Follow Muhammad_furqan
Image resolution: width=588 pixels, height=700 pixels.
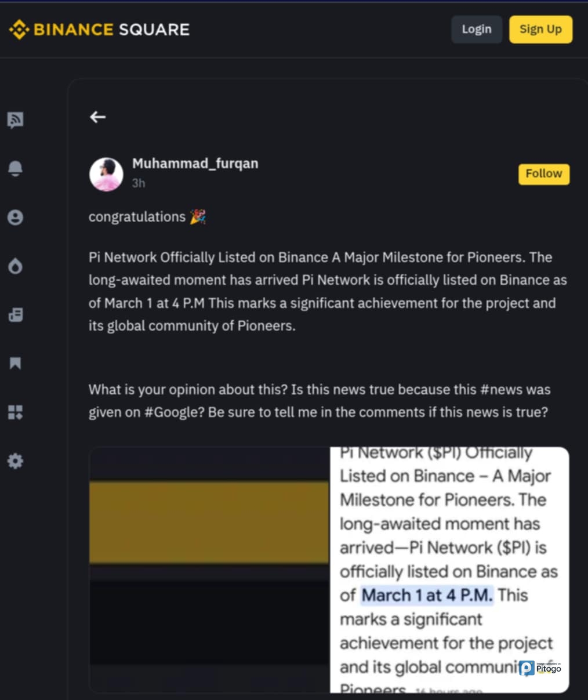pos(543,174)
